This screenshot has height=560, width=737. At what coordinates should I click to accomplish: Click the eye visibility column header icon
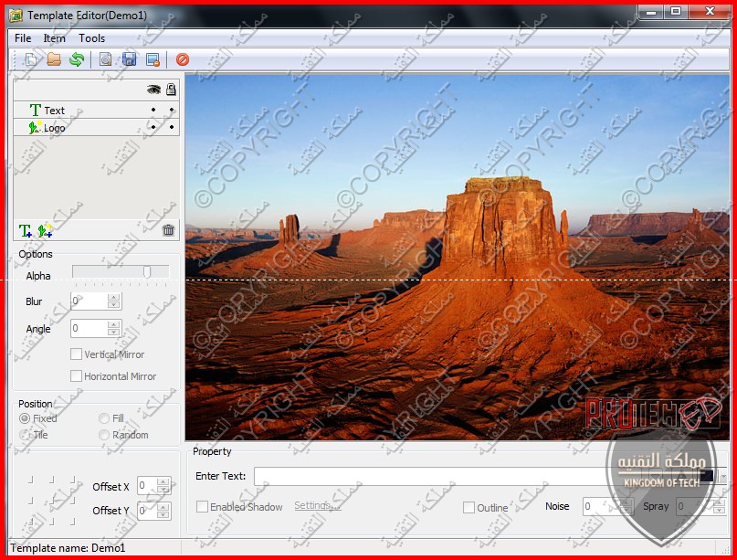(153, 90)
